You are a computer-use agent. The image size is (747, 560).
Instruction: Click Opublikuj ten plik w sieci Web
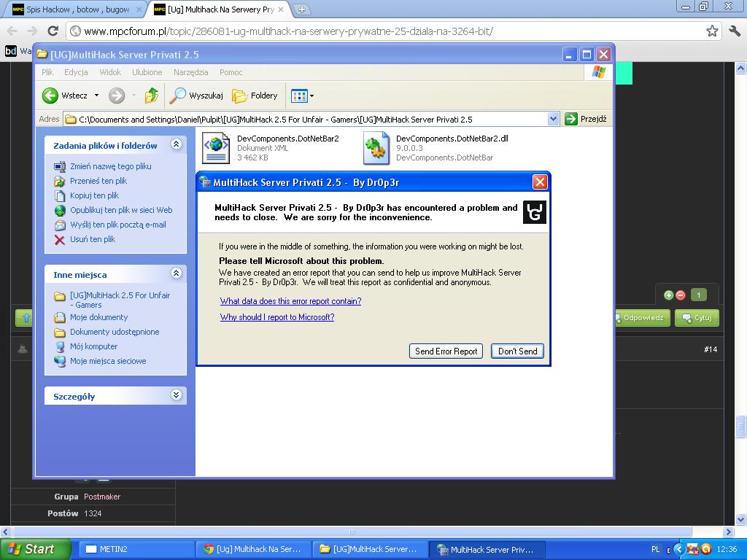point(121,210)
